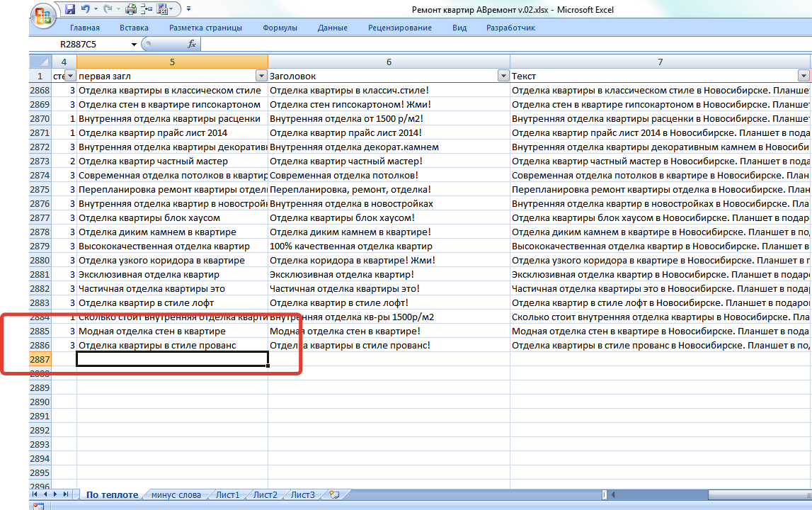Click the quick print printer icon

coord(131,8)
